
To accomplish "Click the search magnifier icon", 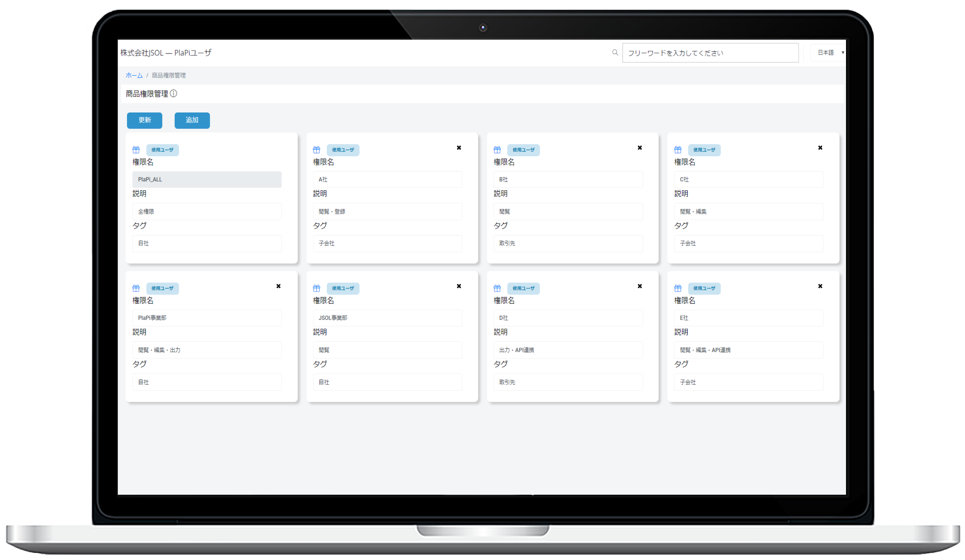I will (615, 52).
